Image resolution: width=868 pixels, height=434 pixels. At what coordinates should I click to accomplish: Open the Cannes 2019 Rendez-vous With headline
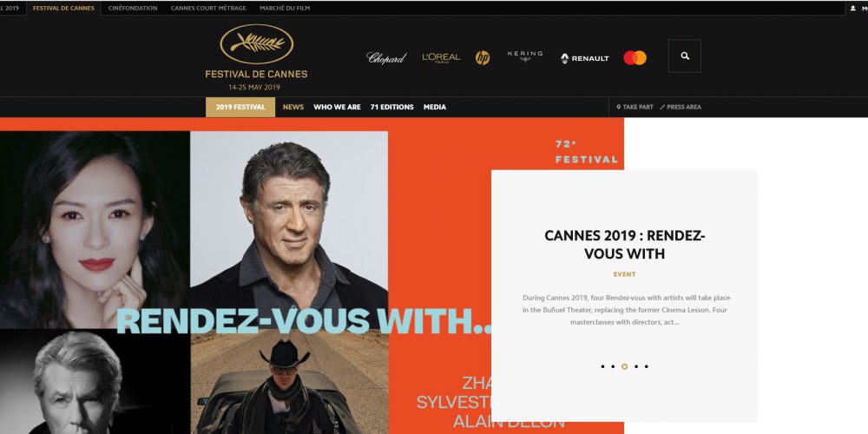coord(624,245)
